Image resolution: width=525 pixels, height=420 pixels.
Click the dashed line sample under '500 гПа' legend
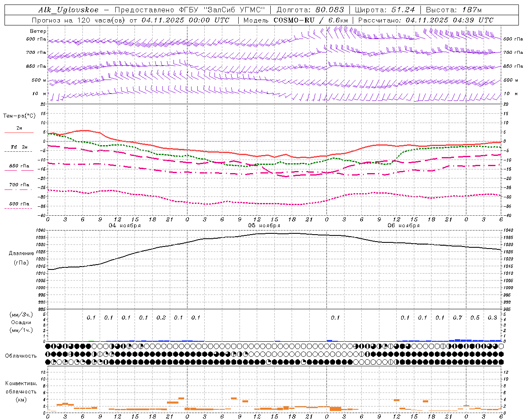click(18, 209)
